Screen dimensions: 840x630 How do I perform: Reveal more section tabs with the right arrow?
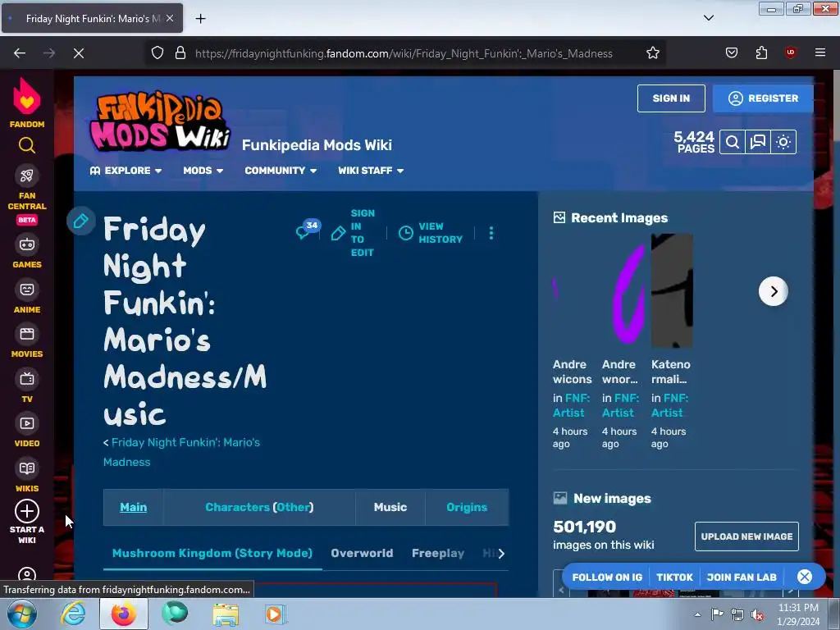(501, 554)
